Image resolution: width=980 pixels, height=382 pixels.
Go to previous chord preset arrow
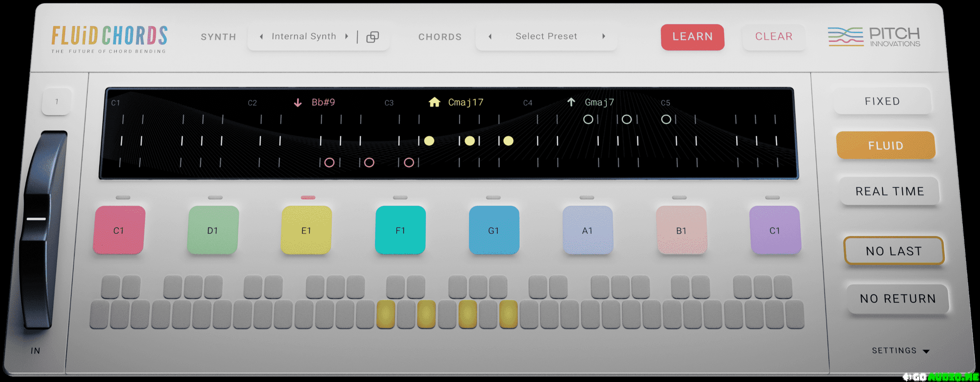[x=490, y=37]
